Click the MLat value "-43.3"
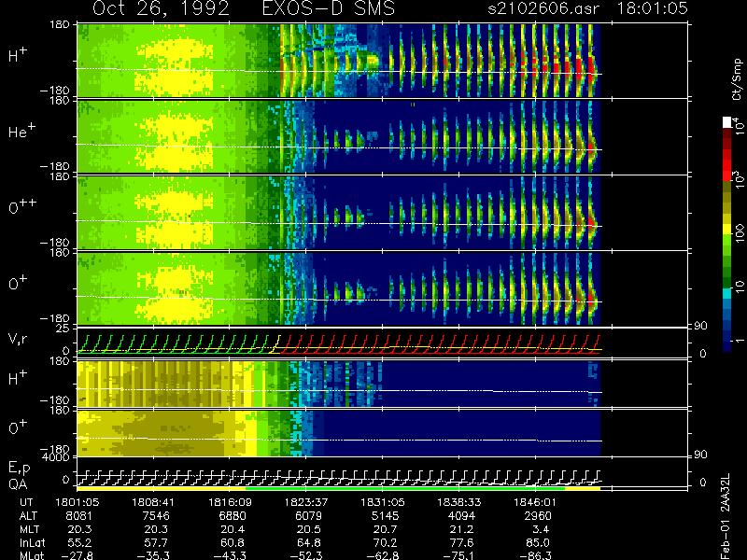This screenshot has width=747, height=560. point(230,555)
